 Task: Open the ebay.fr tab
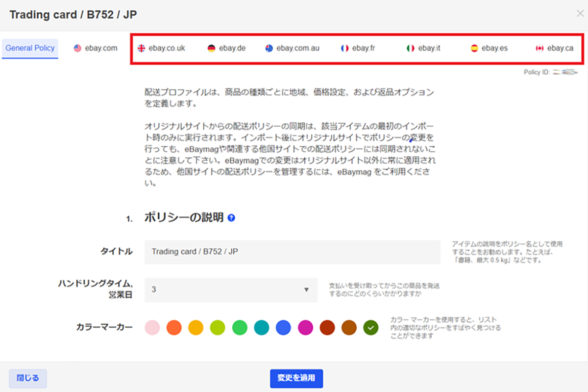(x=358, y=48)
